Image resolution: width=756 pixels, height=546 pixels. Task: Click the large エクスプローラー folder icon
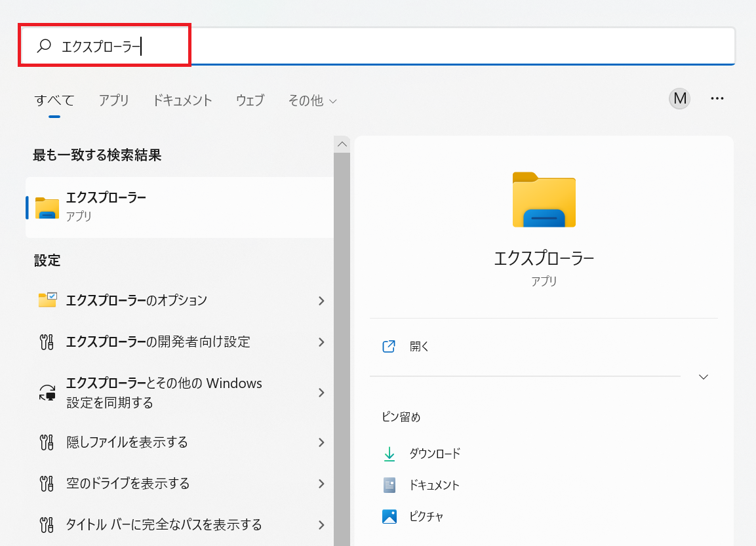tap(544, 200)
